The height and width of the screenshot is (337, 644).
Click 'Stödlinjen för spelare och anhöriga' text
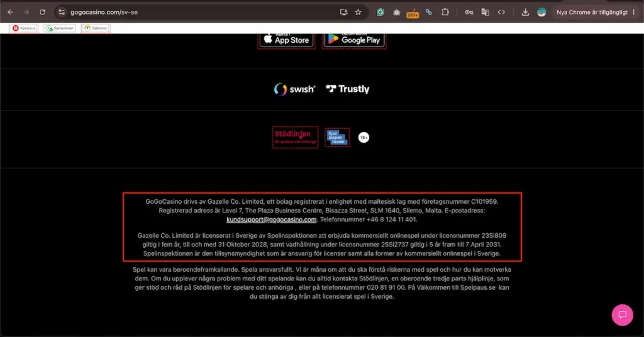tap(243, 288)
